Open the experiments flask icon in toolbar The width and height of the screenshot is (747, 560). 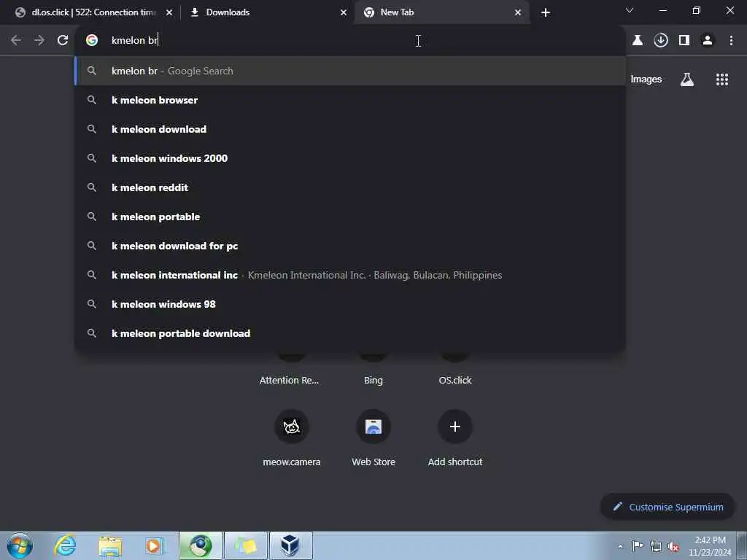point(638,41)
